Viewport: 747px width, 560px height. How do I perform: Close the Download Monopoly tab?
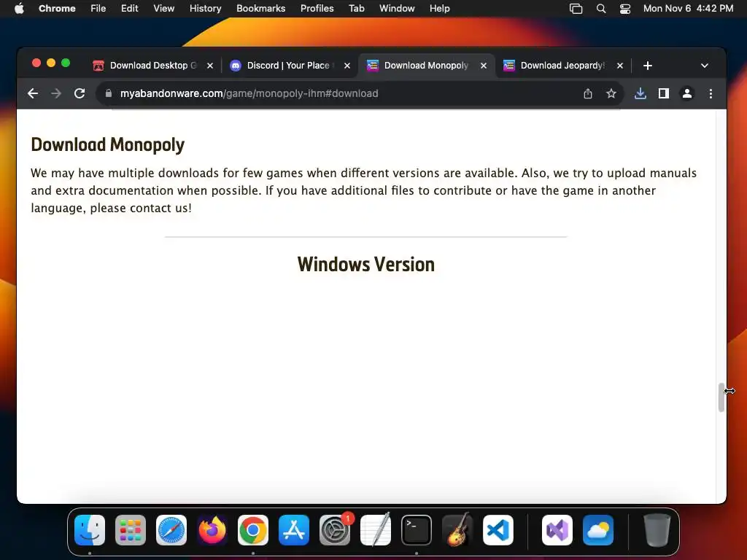484,66
